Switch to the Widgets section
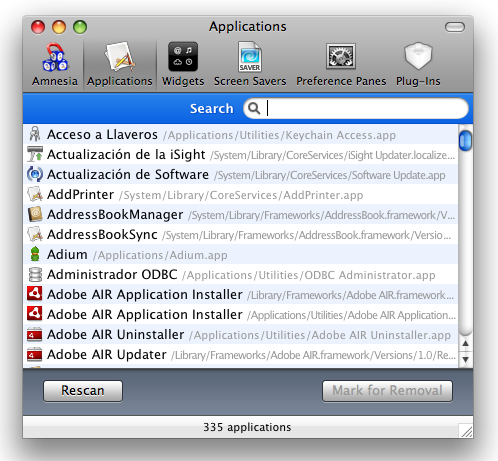 coord(183,64)
